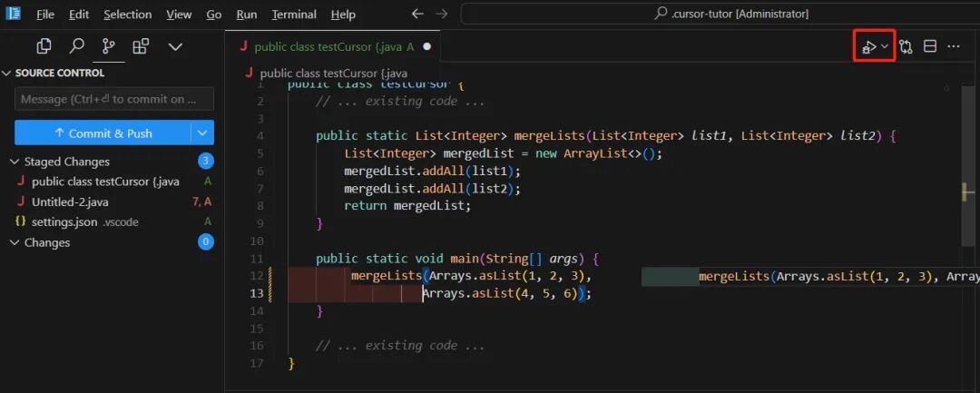Open the Extensions view icon
The height and width of the screenshot is (393, 980).
pyautogui.click(x=141, y=46)
